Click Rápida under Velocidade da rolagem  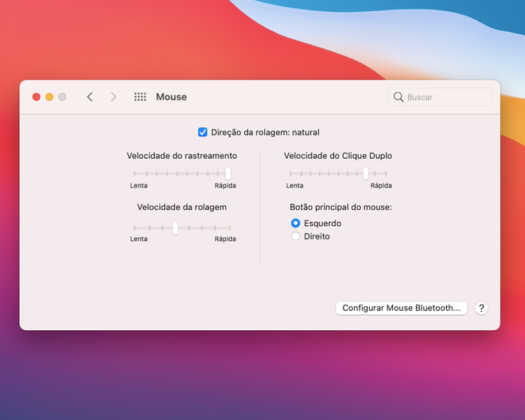click(225, 239)
